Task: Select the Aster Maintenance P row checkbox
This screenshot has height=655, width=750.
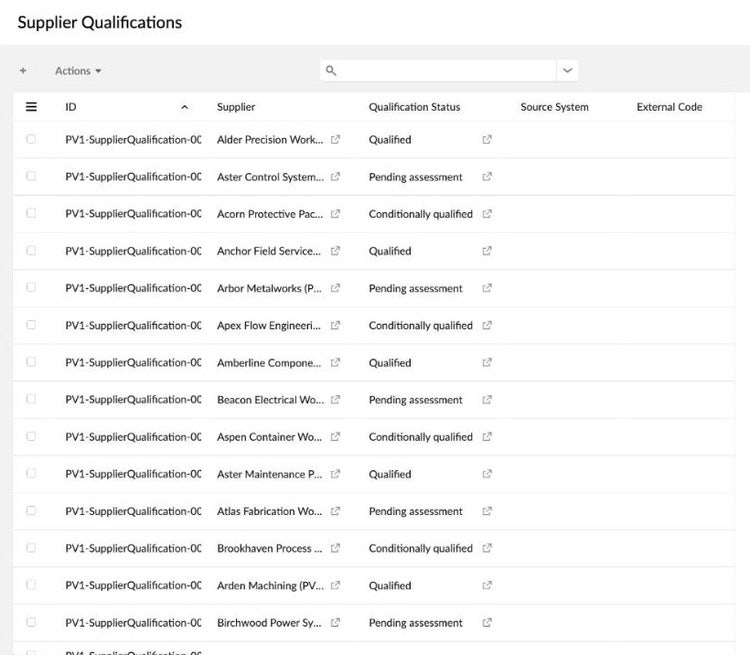Action: pyautogui.click(x=31, y=473)
